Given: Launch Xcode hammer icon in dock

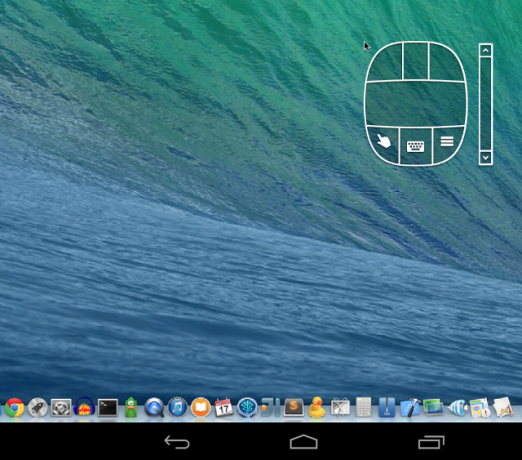Looking at the screenshot, I should 410,407.
